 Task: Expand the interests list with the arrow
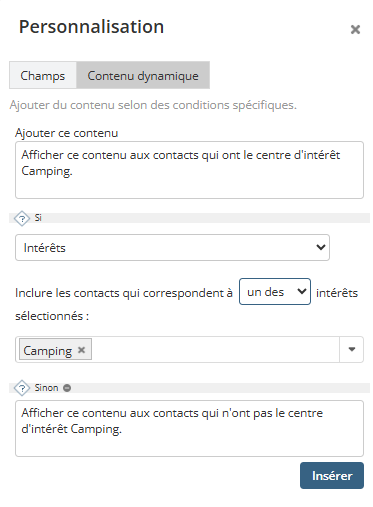point(352,349)
